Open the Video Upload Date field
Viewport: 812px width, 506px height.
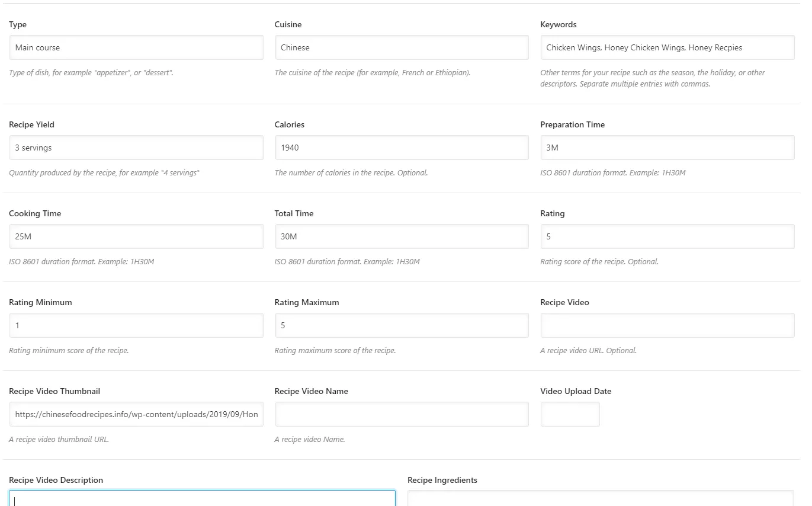point(570,414)
